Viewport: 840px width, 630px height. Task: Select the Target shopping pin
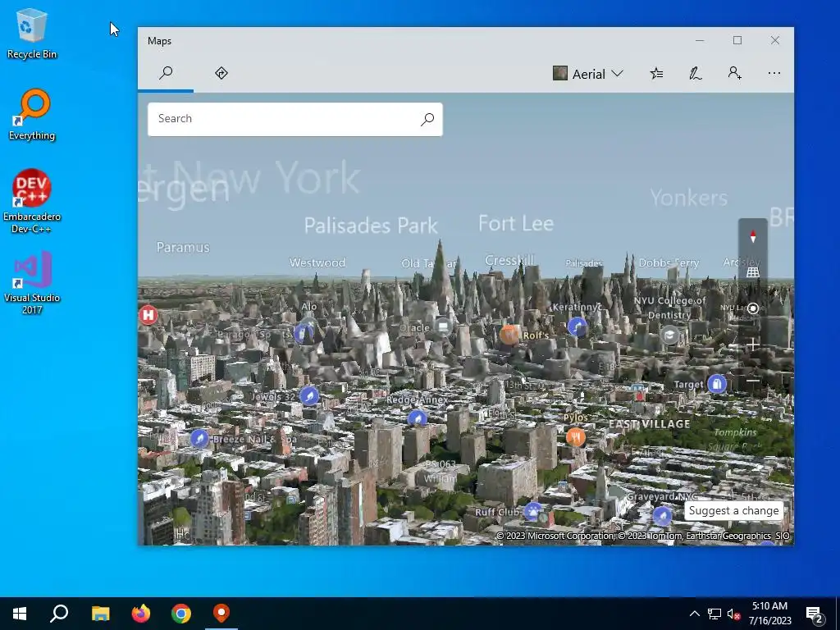tap(717, 384)
